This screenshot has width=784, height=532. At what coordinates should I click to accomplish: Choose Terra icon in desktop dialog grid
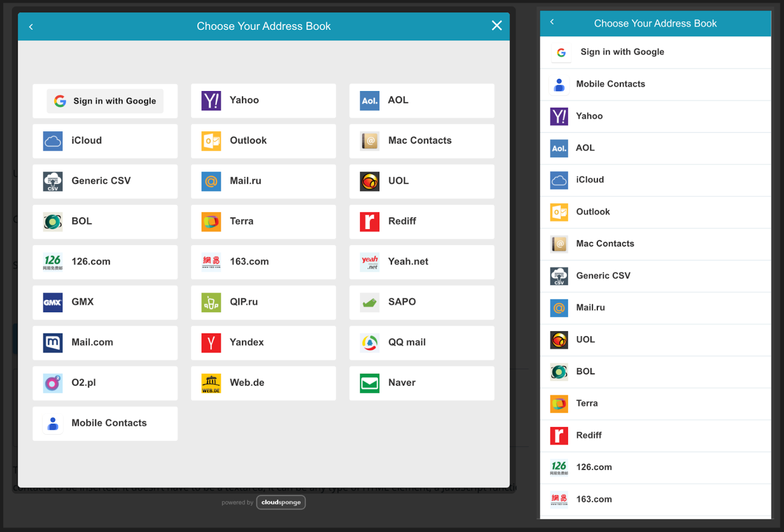pyautogui.click(x=211, y=222)
